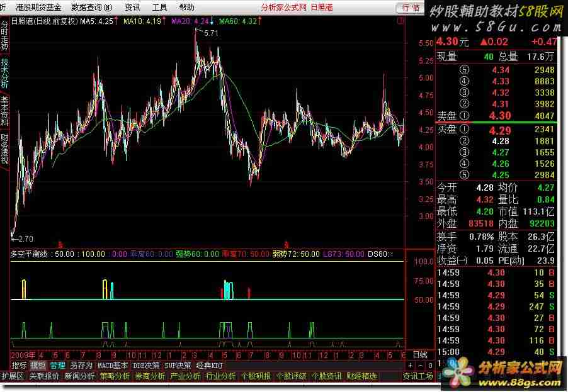Click the MA10: 4.19 indicator label

[144, 21]
